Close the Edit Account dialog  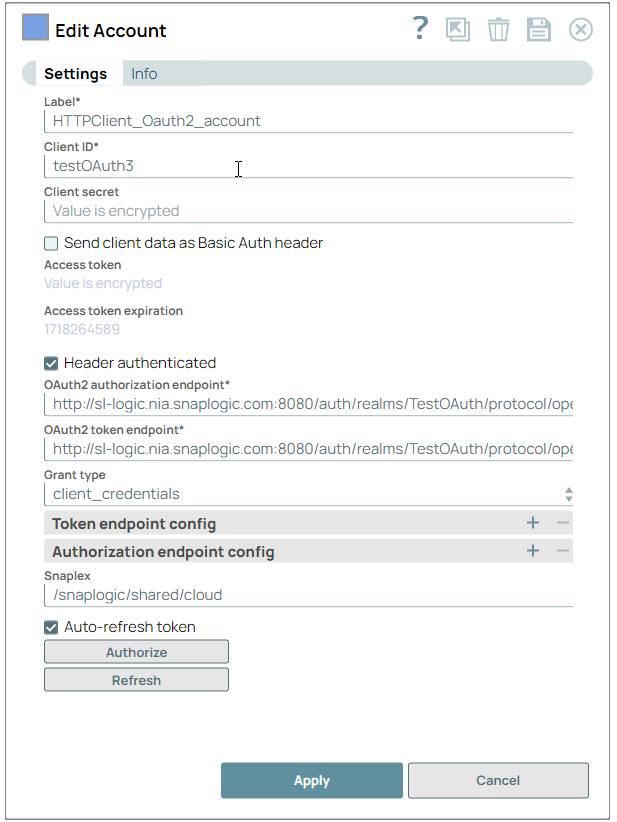[581, 29]
